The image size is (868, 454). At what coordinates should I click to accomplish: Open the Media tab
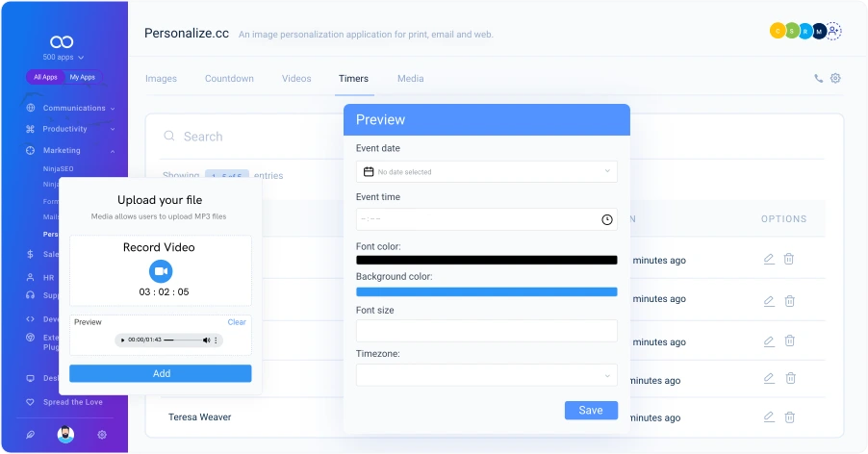(410, 79)
